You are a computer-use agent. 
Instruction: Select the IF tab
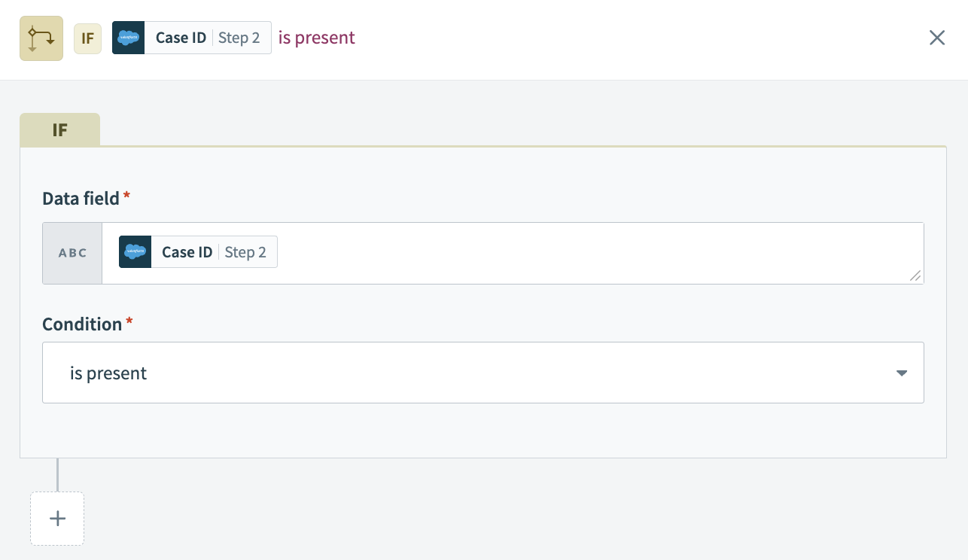click(x=59, y=129)
